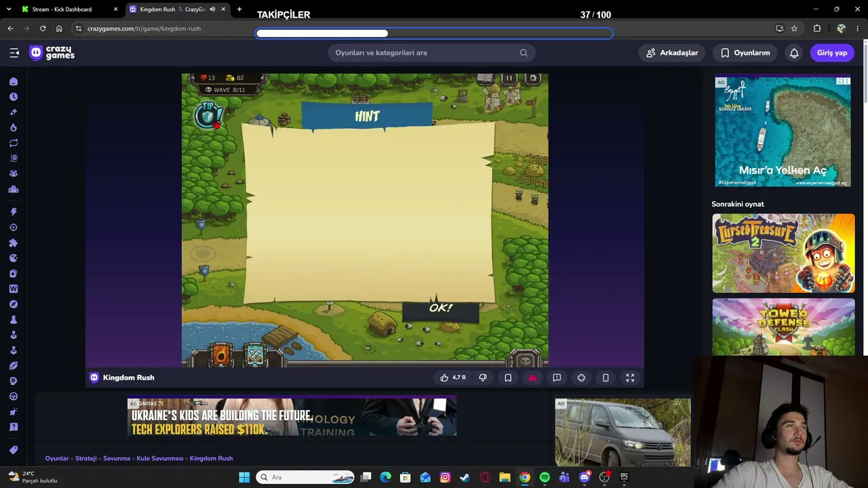Open the sidebar Updated arrows icon
The width and height of the screenshot is (868, 488).
[14, 143]
